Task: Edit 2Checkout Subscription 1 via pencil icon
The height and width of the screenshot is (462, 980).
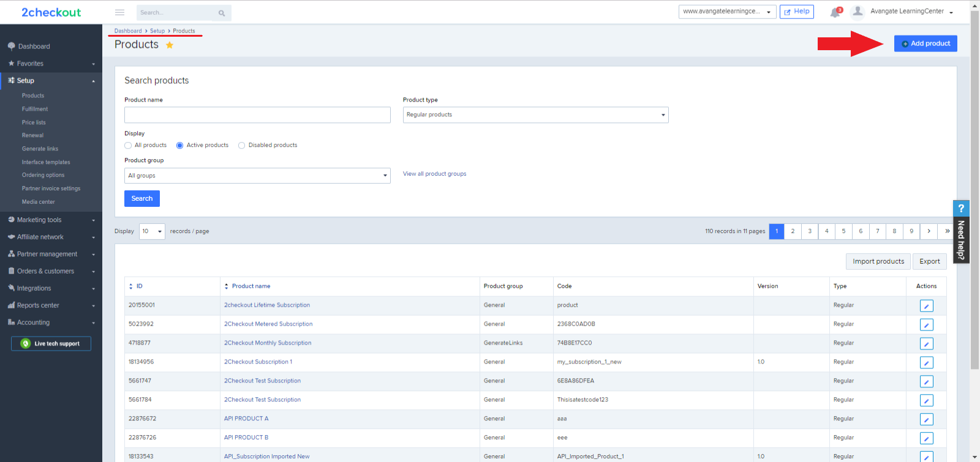Action: [x=927, y=363]
